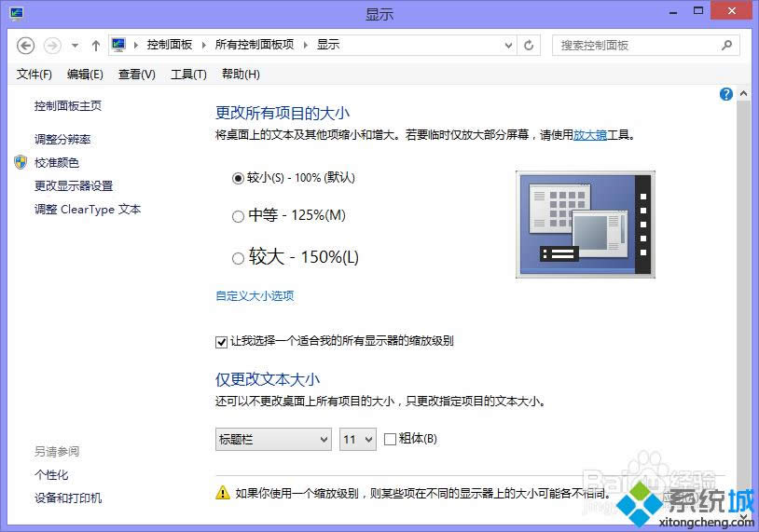Open the blue help question icon

click(x=725, y=94)
